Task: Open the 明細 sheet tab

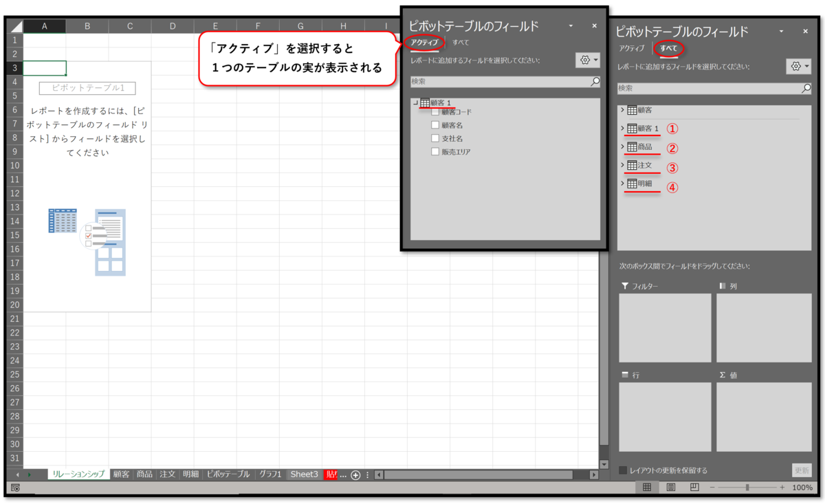Action: 191,474
